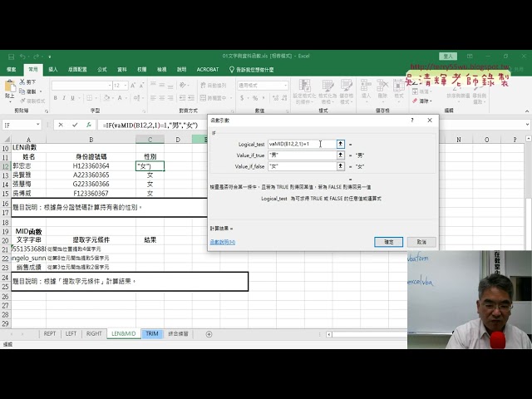This screenshot has width=532, height=399.
Task: Click the percent style % icon
Action: coord(255,98)
